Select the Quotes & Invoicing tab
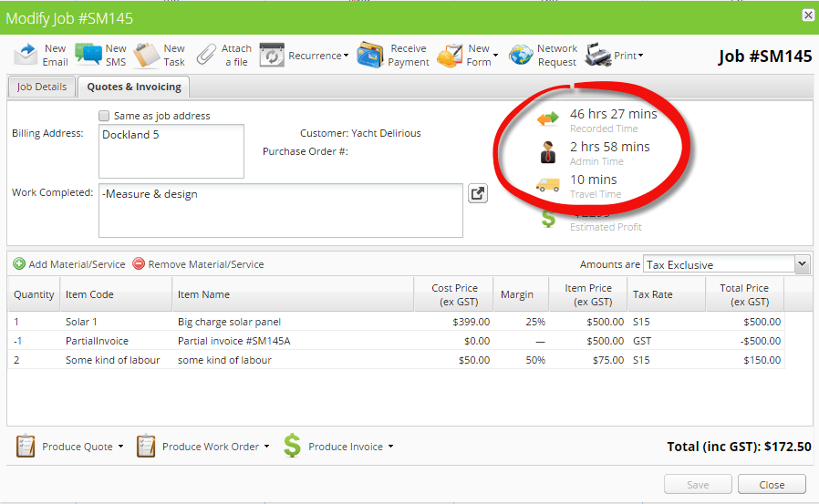 click(x=134, y=87)
